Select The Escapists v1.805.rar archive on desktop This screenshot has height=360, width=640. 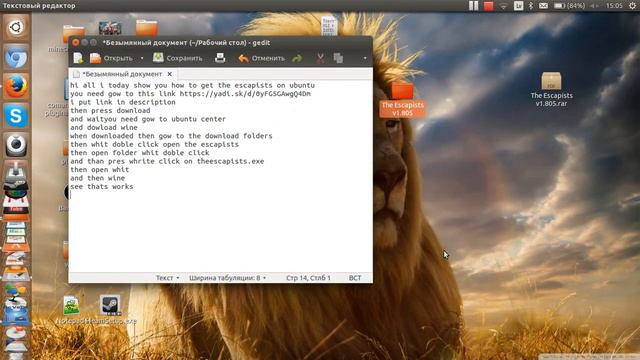(551, 89)
